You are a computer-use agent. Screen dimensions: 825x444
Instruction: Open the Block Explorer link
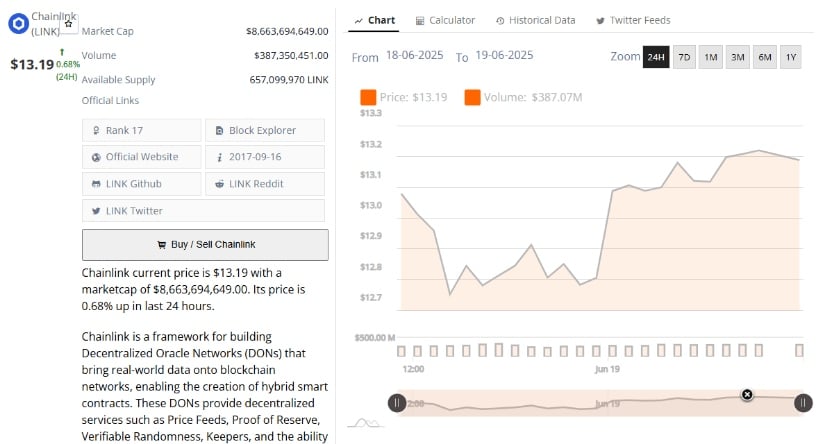(x=265, y=130)
